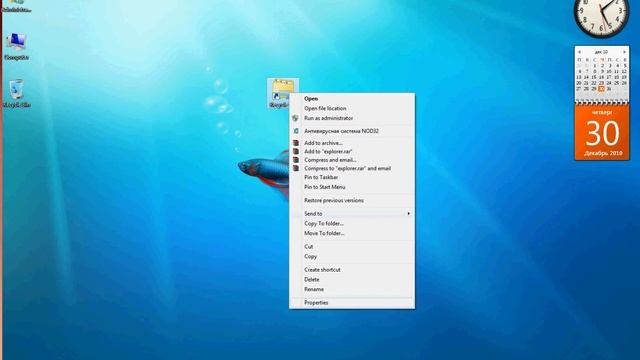Select day 15 in the calendar gadget

pyautogui.click(x=594, y=77)
